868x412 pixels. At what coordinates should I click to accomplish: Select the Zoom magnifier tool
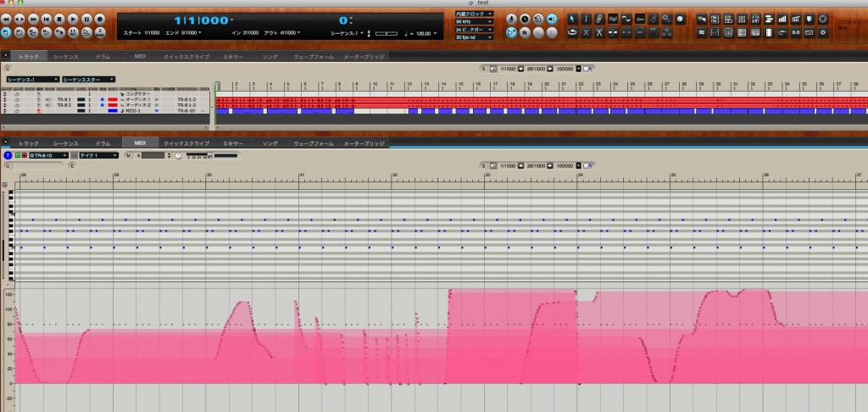pos(666,19)
